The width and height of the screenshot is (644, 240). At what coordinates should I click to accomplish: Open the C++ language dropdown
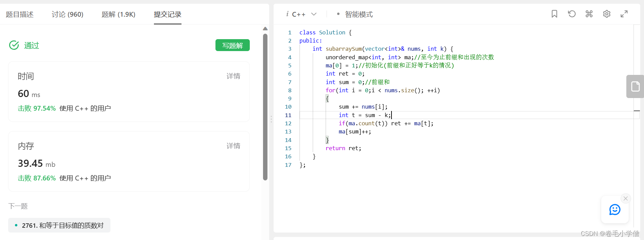tap(301, 14)
